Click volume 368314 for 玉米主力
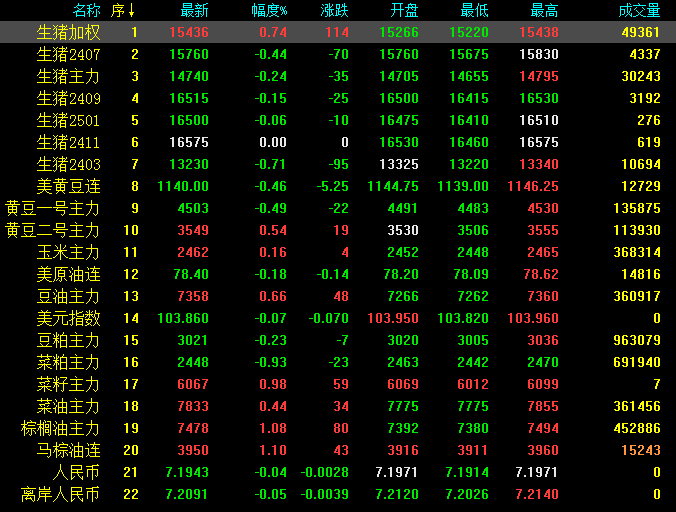 (637, 252)
